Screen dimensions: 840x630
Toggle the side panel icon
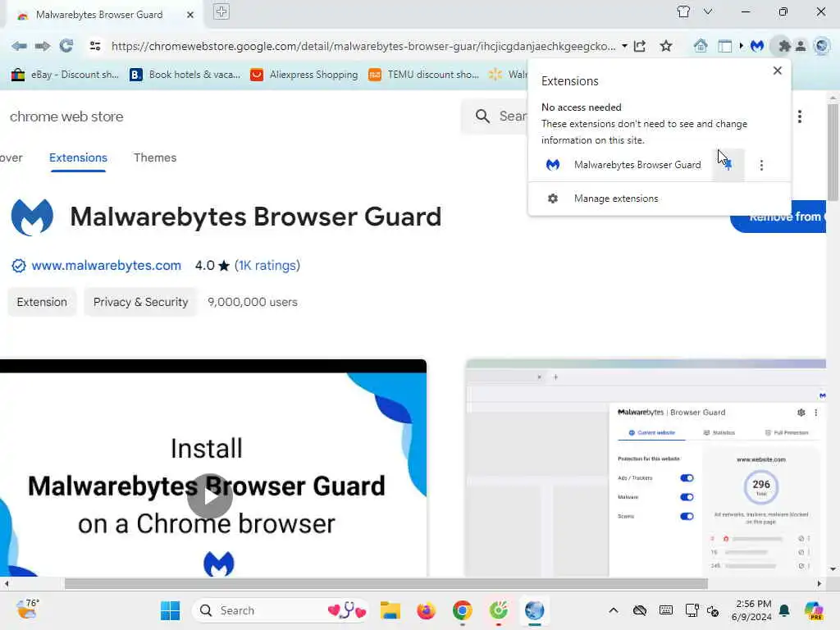(x=725, y=46)
